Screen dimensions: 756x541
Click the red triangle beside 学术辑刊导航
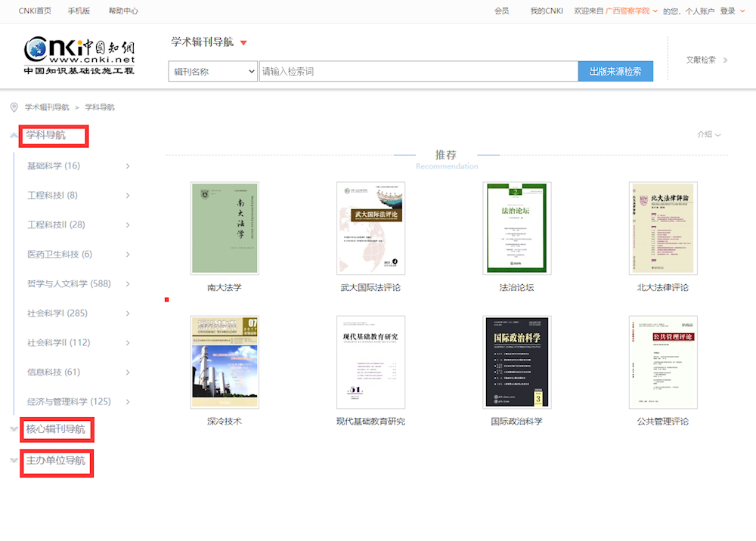click(x=243, y=43)
